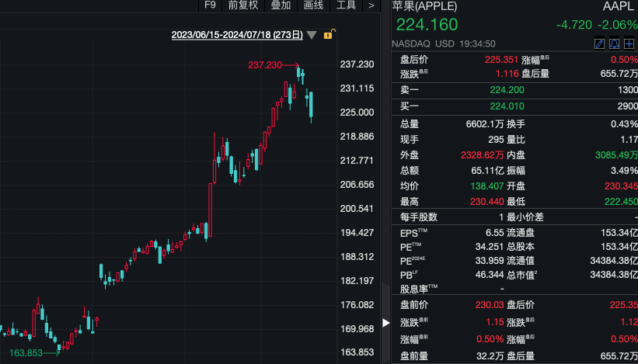Viewport: 638px width, 364px height.
Task: Click the 量比 value 1.17
Action: [x=629, y=140]
